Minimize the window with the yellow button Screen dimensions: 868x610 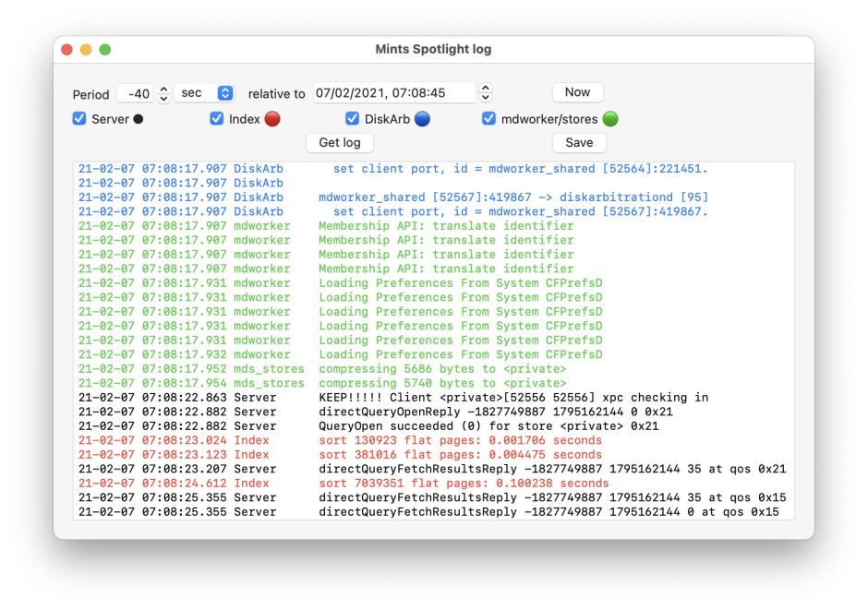[86, 49]
